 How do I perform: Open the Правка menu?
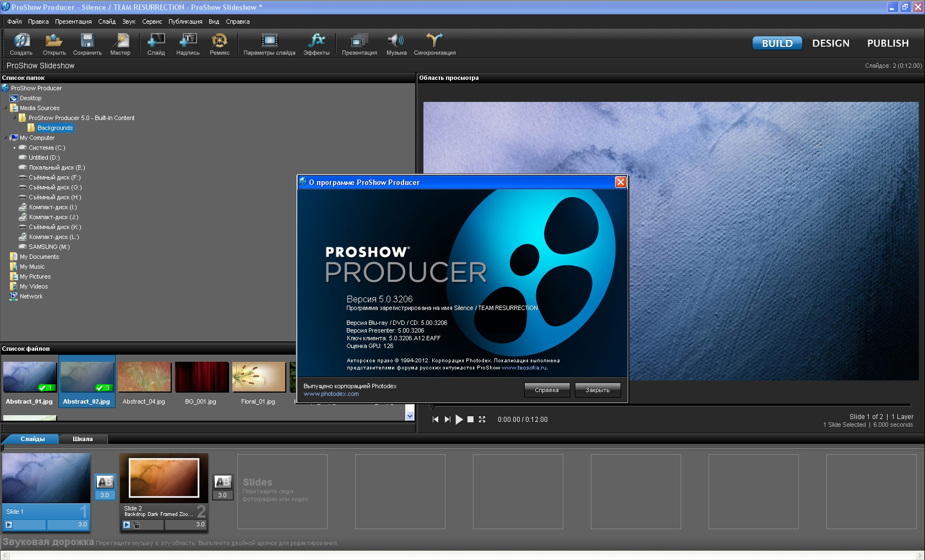click(39, 21)
